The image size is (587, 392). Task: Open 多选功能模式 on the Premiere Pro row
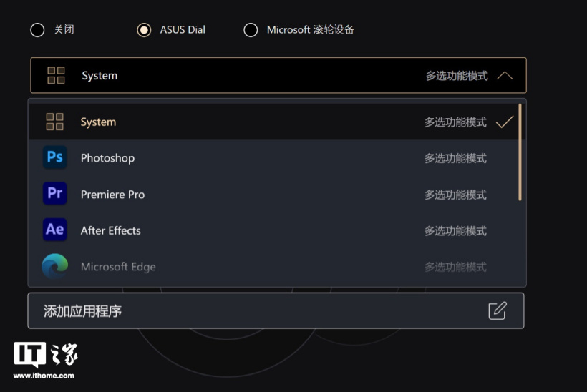coord(455,195)
